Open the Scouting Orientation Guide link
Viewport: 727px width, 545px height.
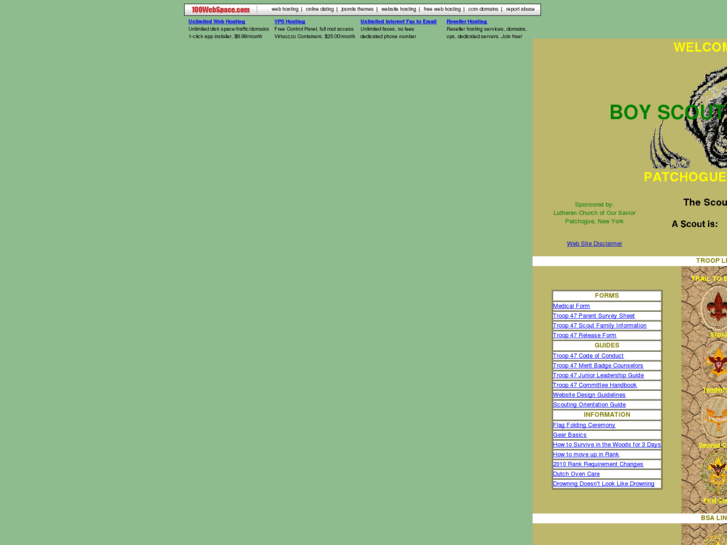[x=589, y=404]
